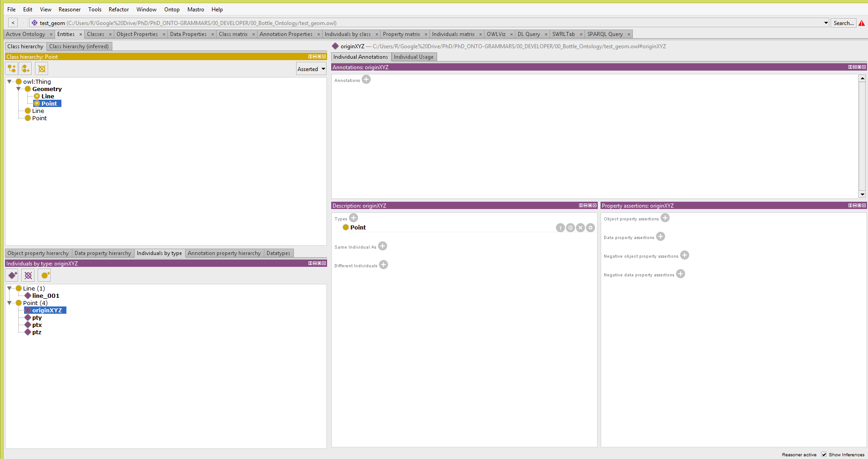Click the Search... button
Viewport: 868px width, 459px height.
pos(843,23)
